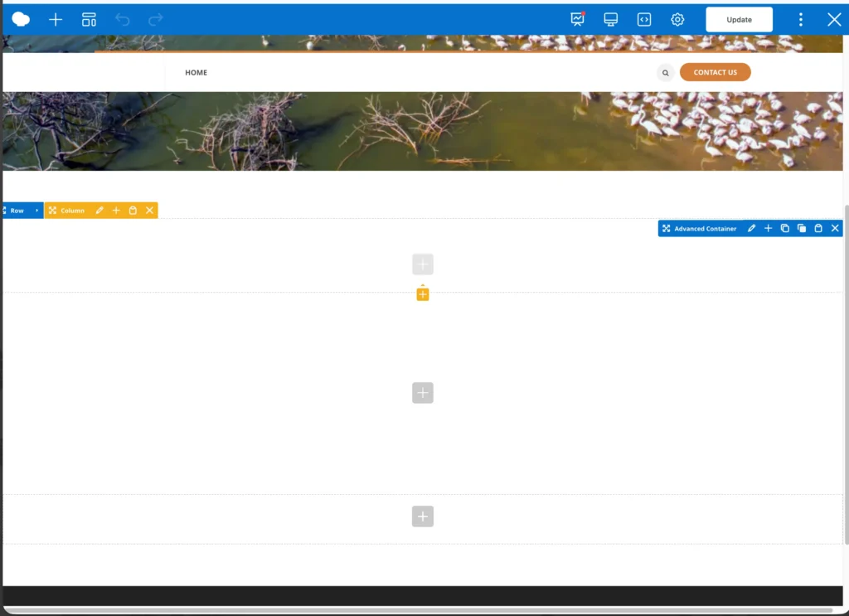Open the custom code editor icon
Image resolution: width=849 pixels, height=616 pixels.
[643, 20]
